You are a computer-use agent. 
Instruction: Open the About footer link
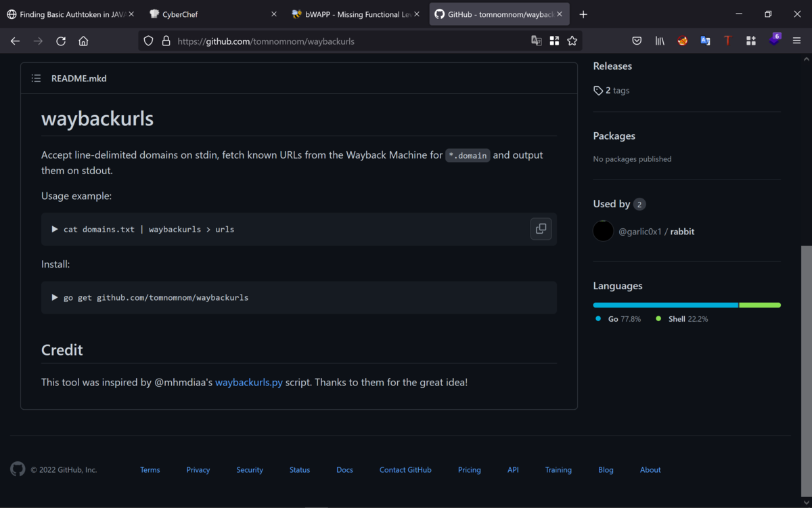click(x=650, y=469)
